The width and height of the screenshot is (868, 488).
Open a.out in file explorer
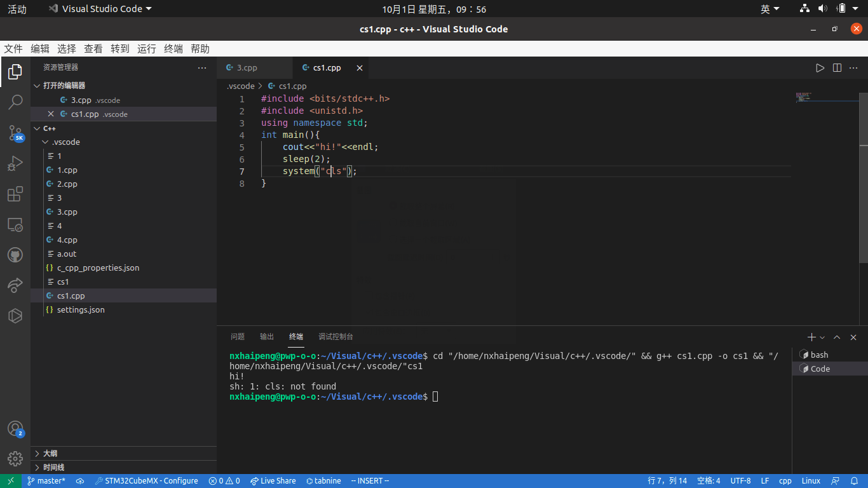point(123,254)
